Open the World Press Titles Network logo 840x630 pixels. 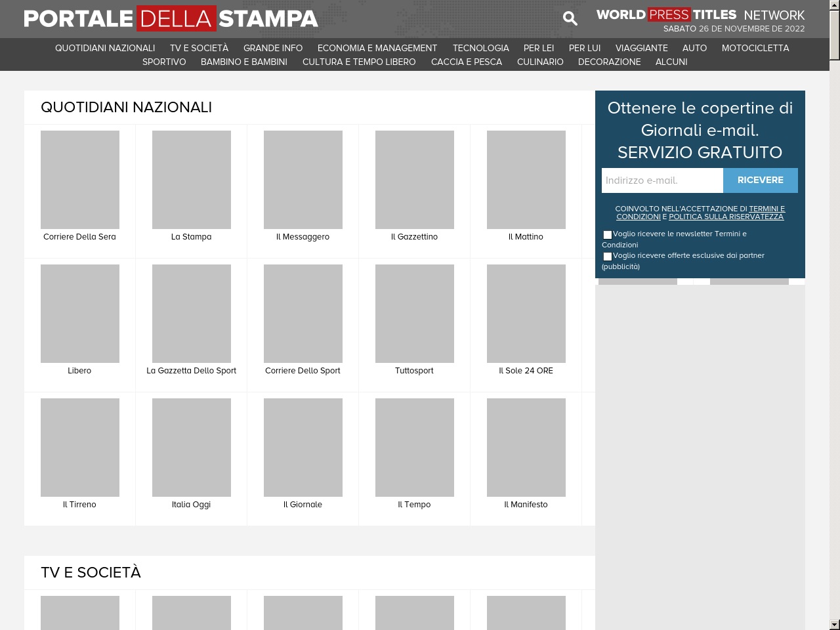[x=700, y=14]
